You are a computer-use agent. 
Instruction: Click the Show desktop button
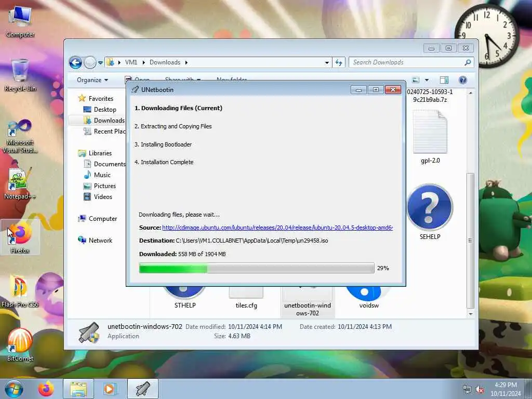pos(528,389)
